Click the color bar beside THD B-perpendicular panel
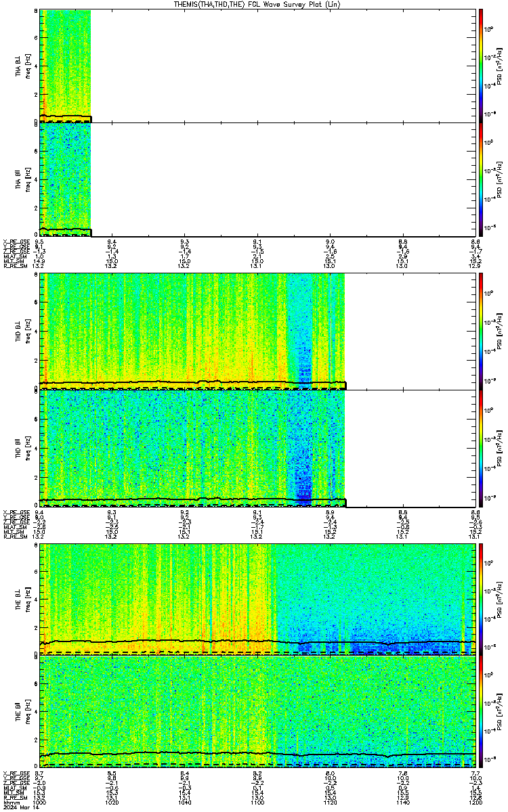The width and height of the screenshot is (508, 812). [481, 332]
